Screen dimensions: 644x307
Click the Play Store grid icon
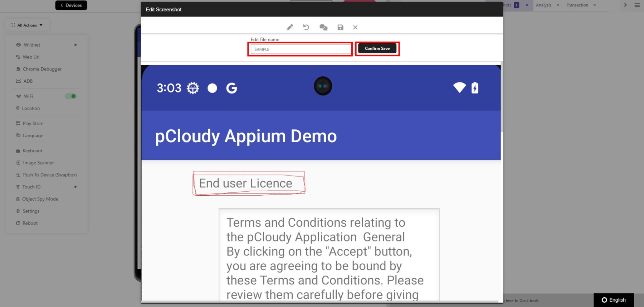pos(18,123)
